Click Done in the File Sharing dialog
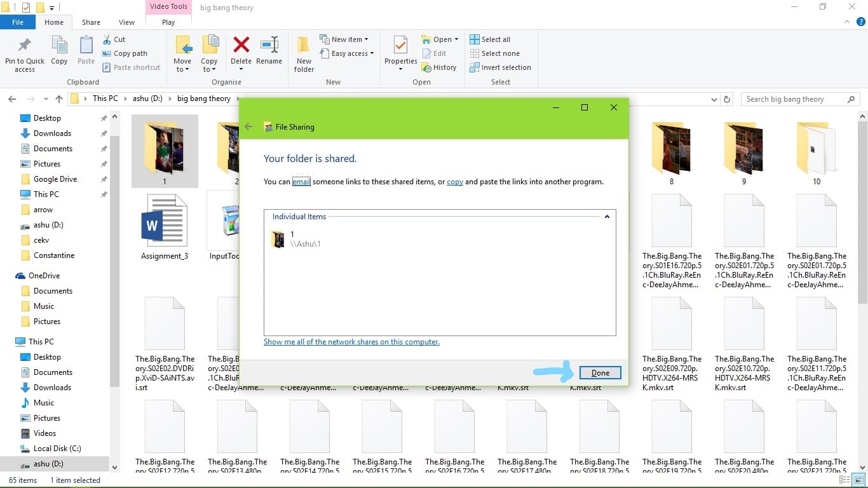 600,373
